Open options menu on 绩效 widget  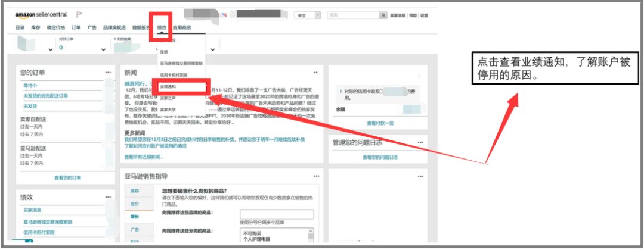coord(108,196)
